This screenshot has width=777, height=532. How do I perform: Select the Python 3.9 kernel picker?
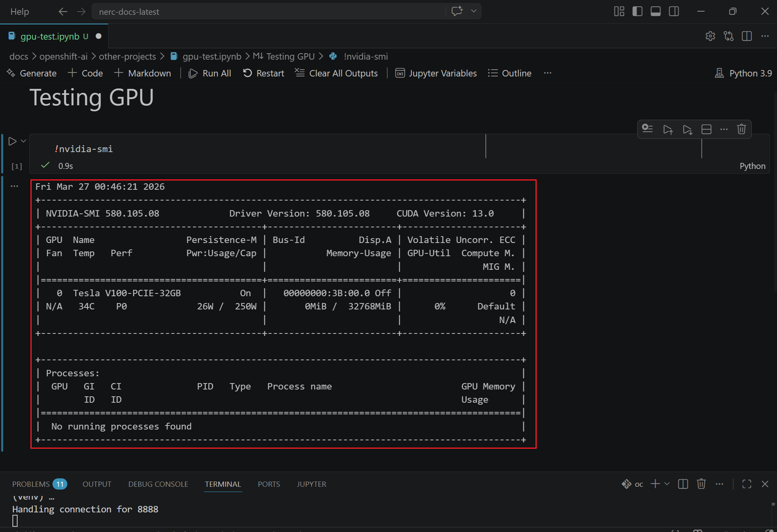point(743,73)
